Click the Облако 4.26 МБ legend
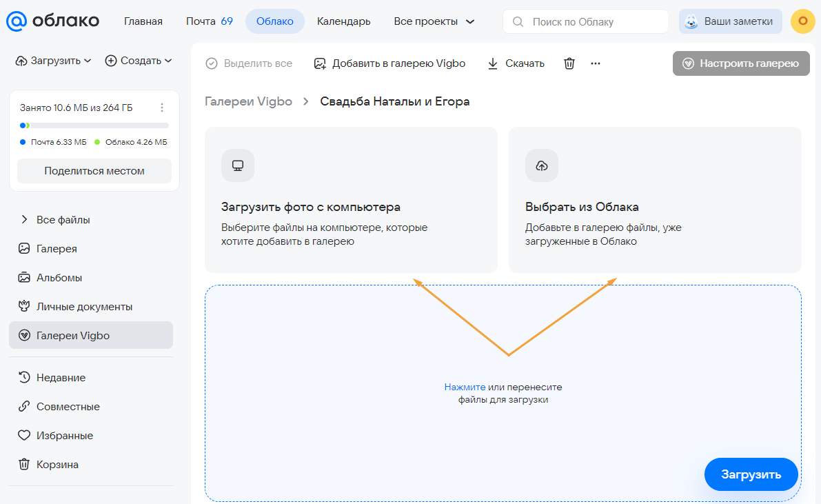This screenshot has height=504, width=821. click(131, 142)
